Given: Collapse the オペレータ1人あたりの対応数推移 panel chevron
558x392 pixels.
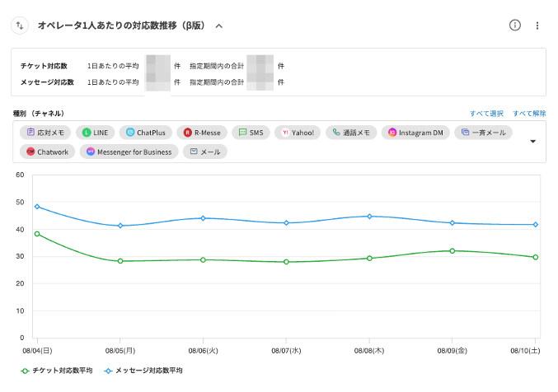Looking at the screenshot, I should 219,26.
